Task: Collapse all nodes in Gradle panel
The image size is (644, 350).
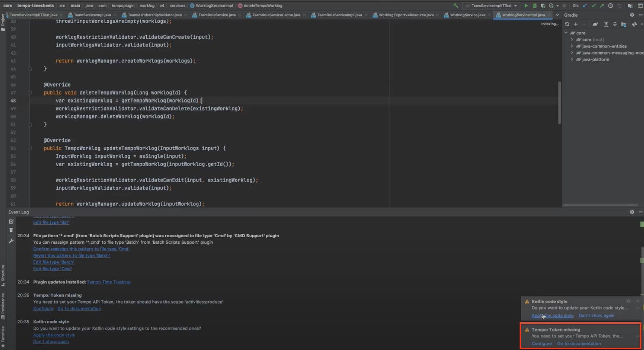Action: click(x=615, y=24)
